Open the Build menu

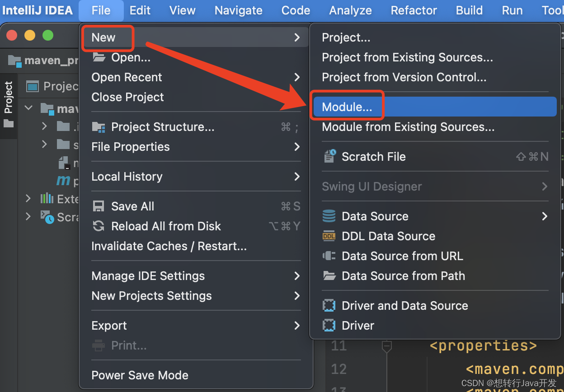(x=470, y=10)
